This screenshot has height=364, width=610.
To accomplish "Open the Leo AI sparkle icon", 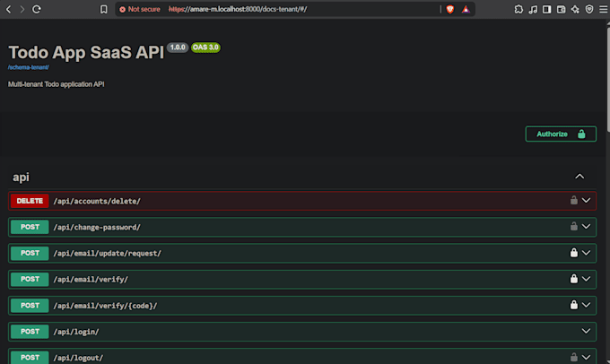I will [575, 9].
